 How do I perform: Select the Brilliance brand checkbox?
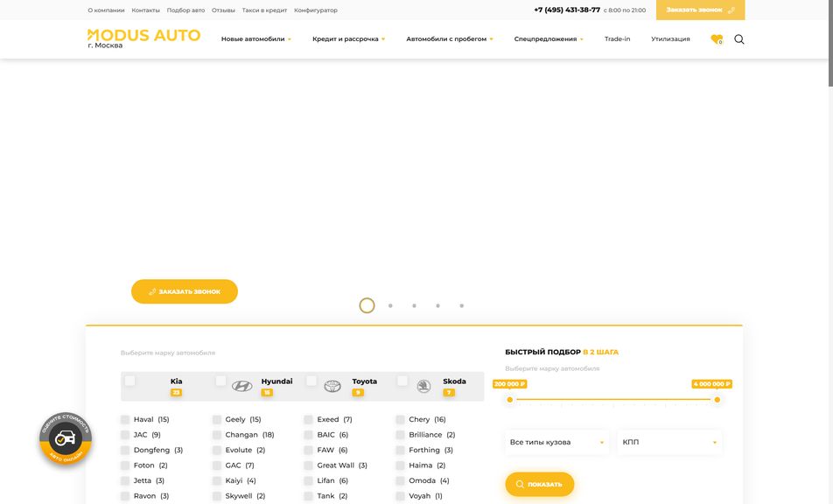[x=400, y=435]
